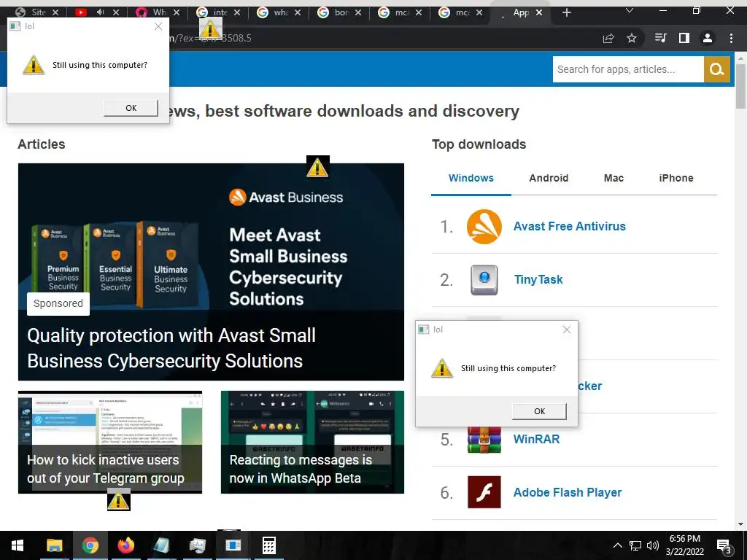
Task: Close lol dialog over the tab bar
Action: coord(158,26)
